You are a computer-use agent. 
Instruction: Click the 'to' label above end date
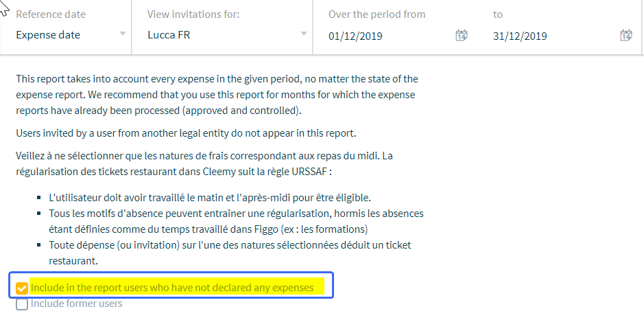pyautogui.click(x=498, y=14)
